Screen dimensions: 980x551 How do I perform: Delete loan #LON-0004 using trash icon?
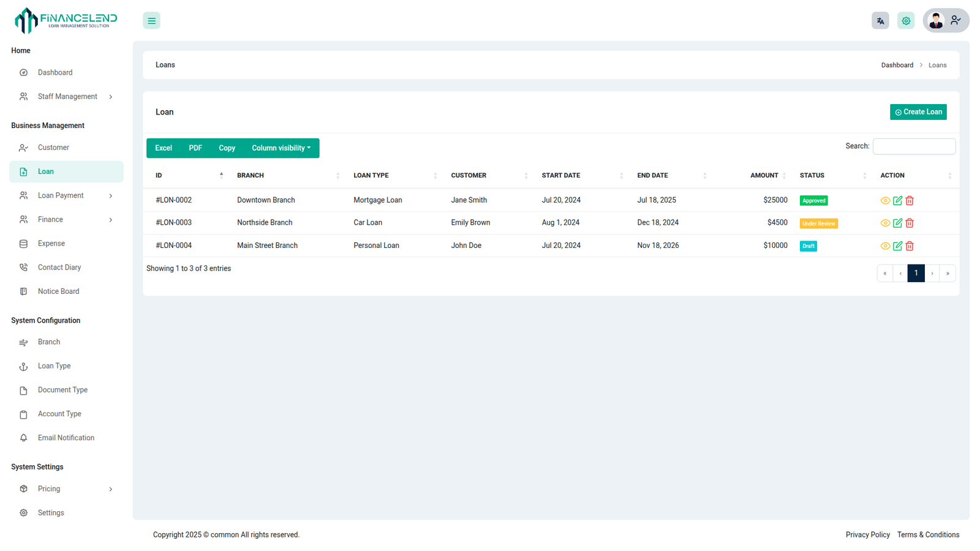[910, 246]
